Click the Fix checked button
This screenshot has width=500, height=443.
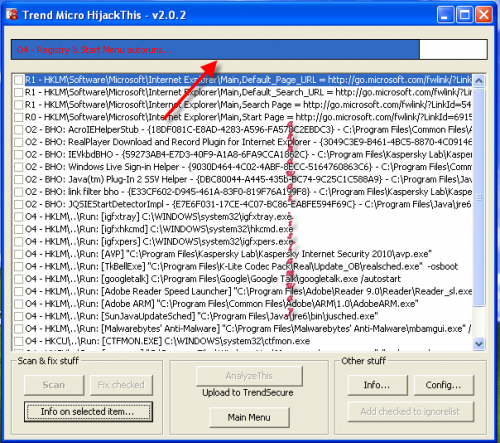tap(121, 385)
